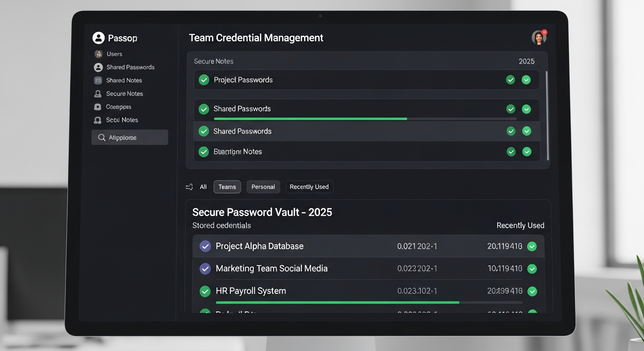
Task: Switch to the Teams filter tab
Action: (x=227, y=187)
